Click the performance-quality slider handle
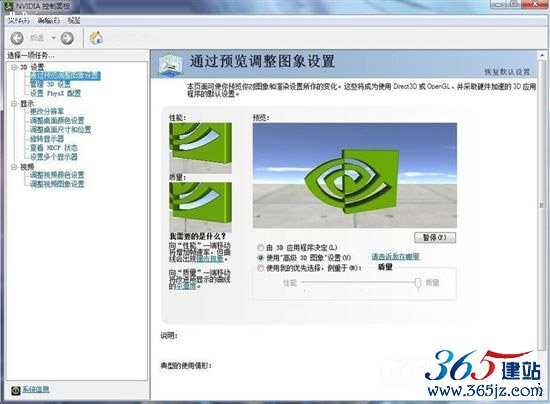Image resolution: width=550 pixels, height=404 pixels. point(417,283)
